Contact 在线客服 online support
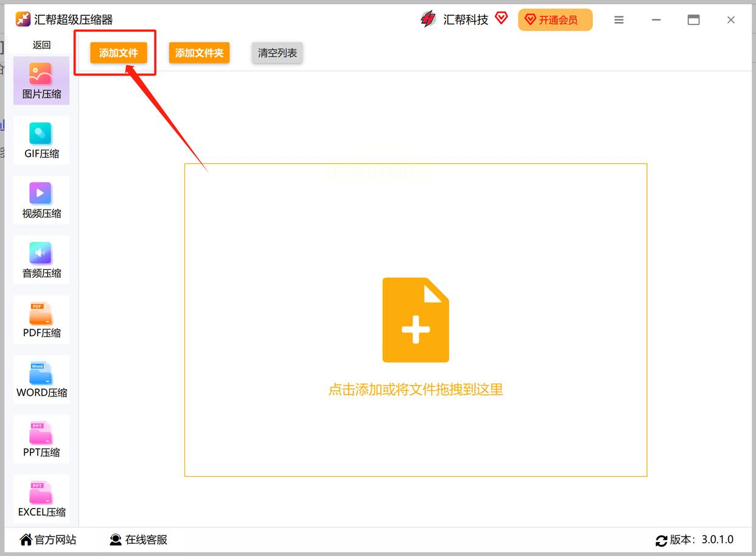Screen dimensions: 756x556 (x=138, y=540)
